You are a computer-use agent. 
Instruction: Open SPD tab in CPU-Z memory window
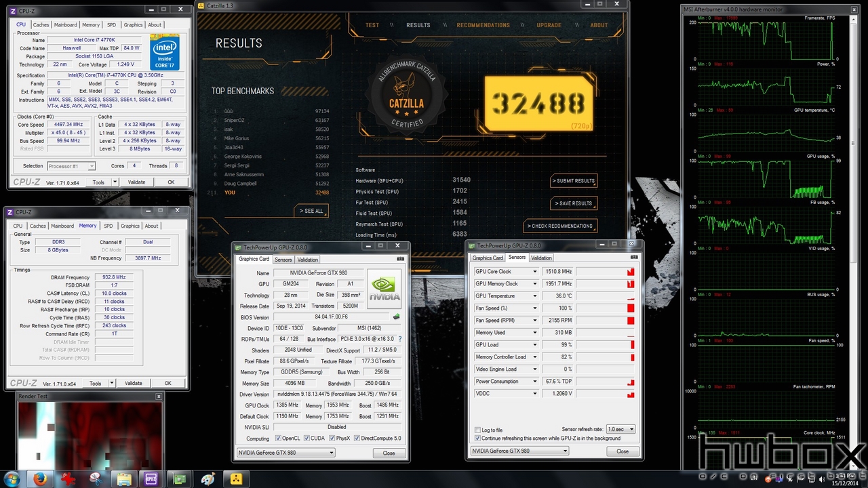click(108, 226)
